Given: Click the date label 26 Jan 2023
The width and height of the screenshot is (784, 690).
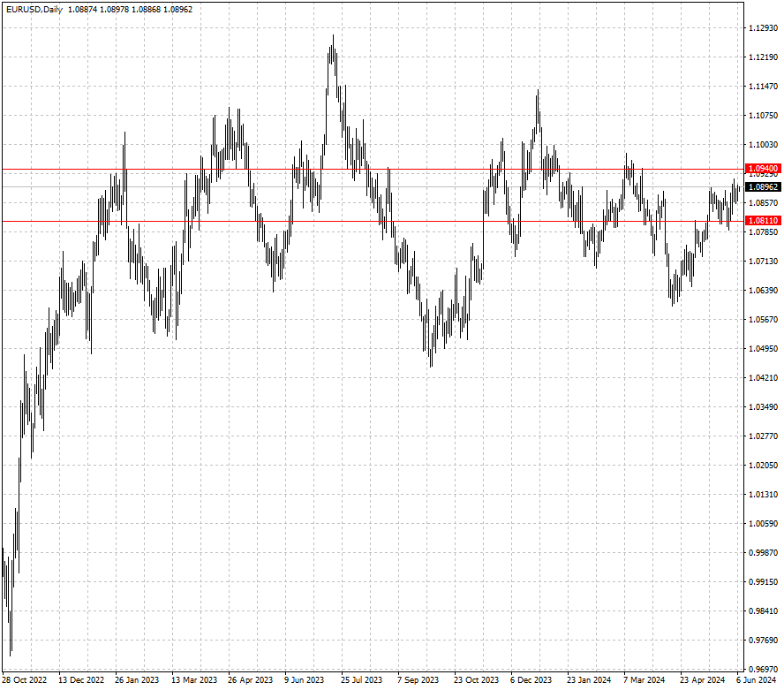Looking at the screenshot, I should point(137,680).
